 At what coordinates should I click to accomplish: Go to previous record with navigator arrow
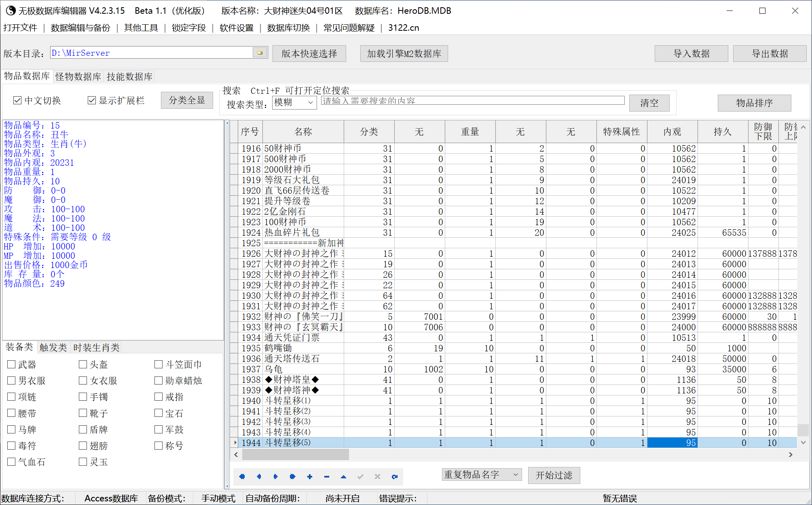coord(259,477)
